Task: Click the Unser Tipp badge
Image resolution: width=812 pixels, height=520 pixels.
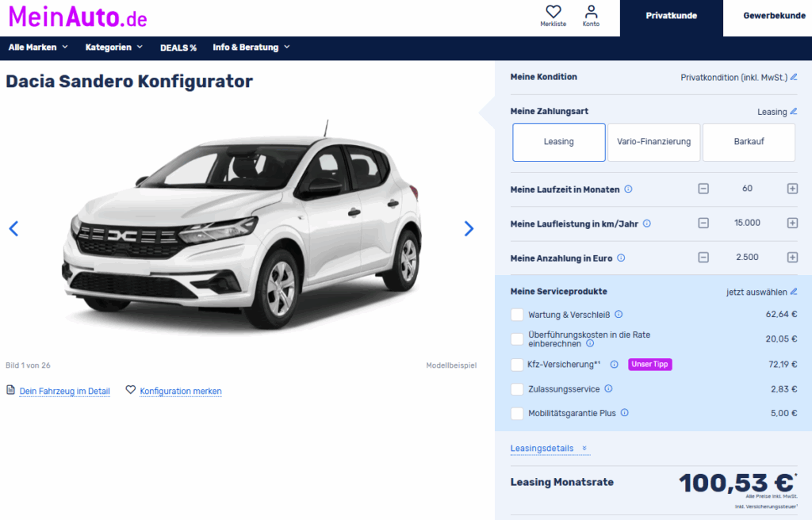Action: tap(650, 364)
